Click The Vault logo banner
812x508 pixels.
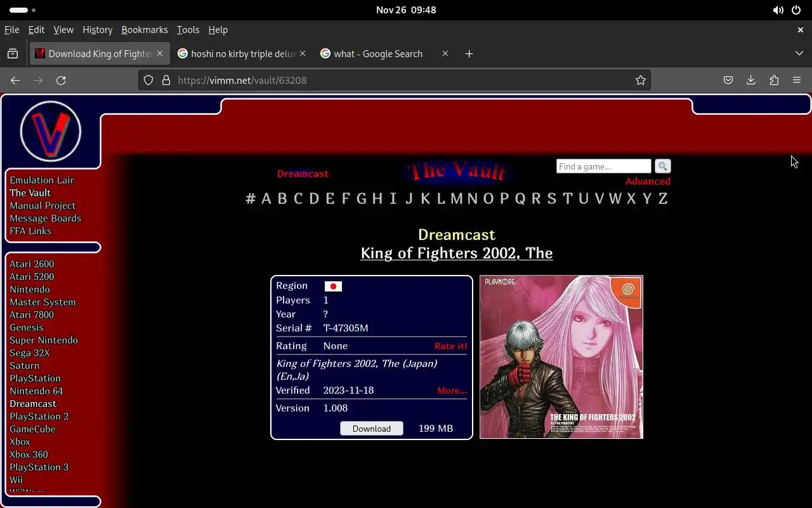tap(458, 171)
